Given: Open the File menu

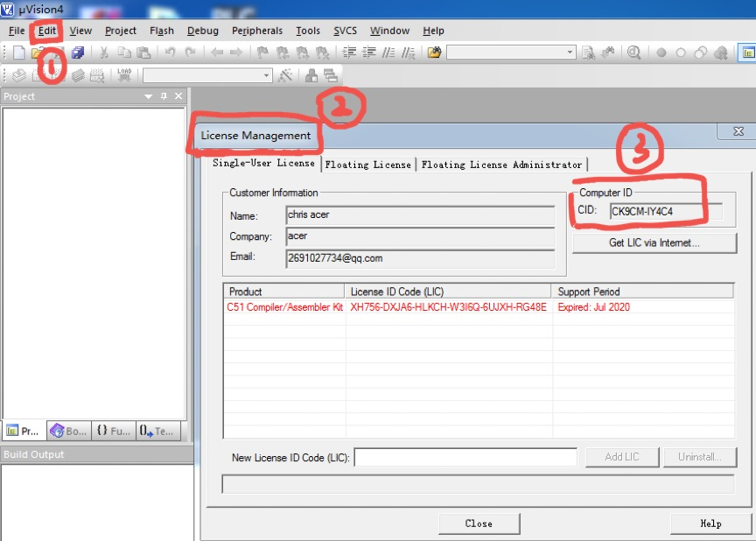Looking at the screenshot, I should 17,31.
